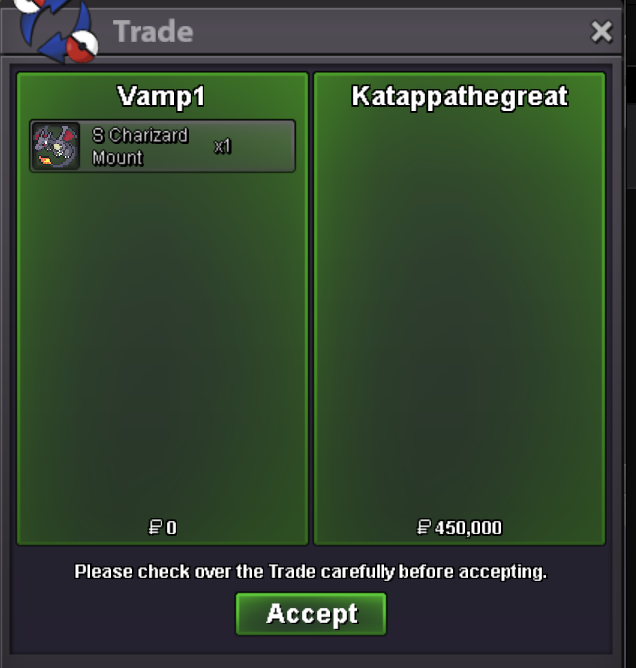Click Vamp1's offered money value 0
Image resolution: width=636 pixels, height=668 pixels.
click(x=171, y=528)
